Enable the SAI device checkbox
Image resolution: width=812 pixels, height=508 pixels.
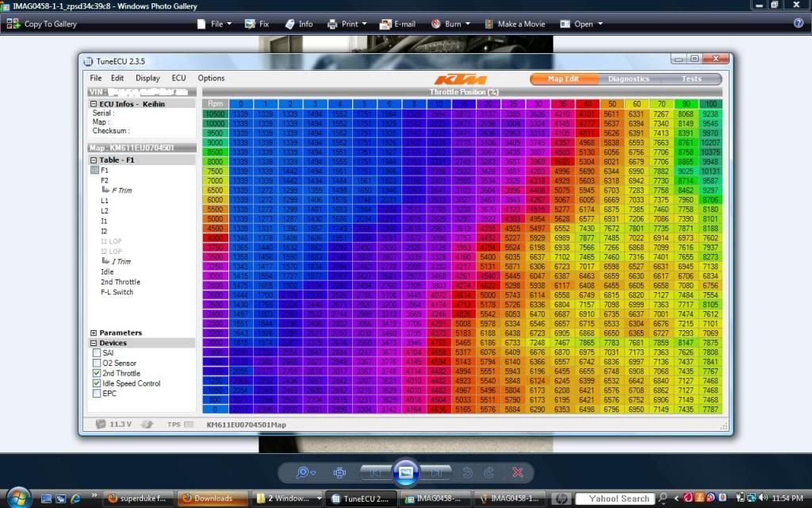pos(97,353)
